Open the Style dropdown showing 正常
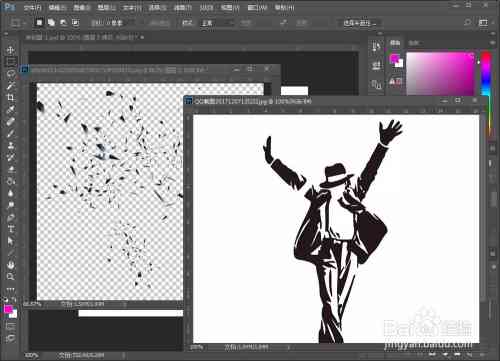 click(216, 23)
